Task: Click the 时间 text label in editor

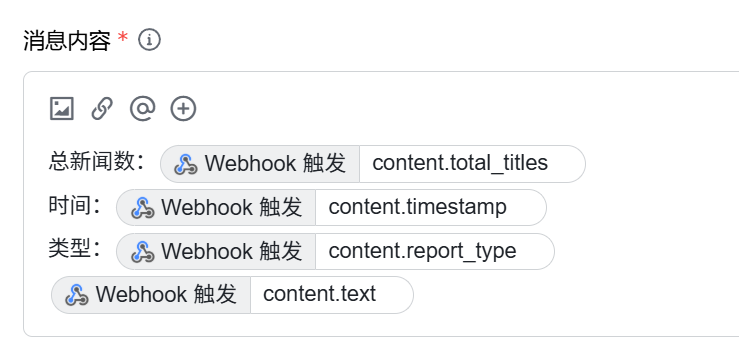Action: pyautogui.click(x=70, y=206)
